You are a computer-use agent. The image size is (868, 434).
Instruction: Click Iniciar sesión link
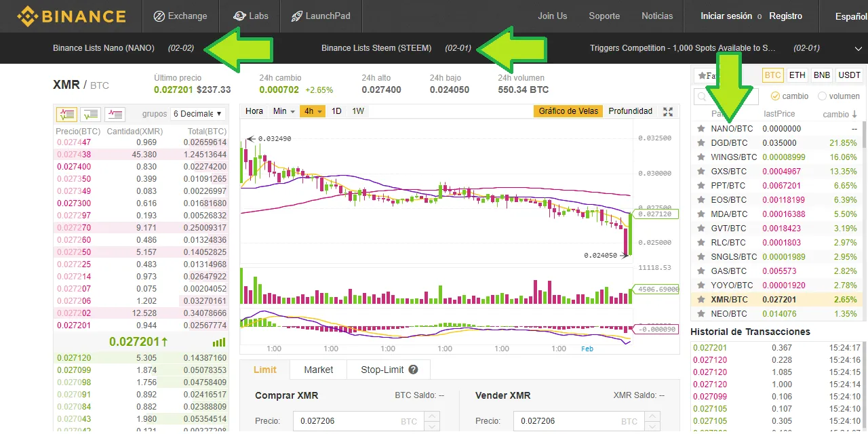(726, 16)
